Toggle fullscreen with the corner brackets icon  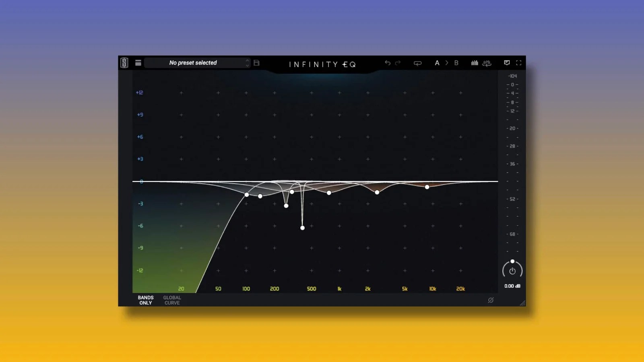pos(519,63)
